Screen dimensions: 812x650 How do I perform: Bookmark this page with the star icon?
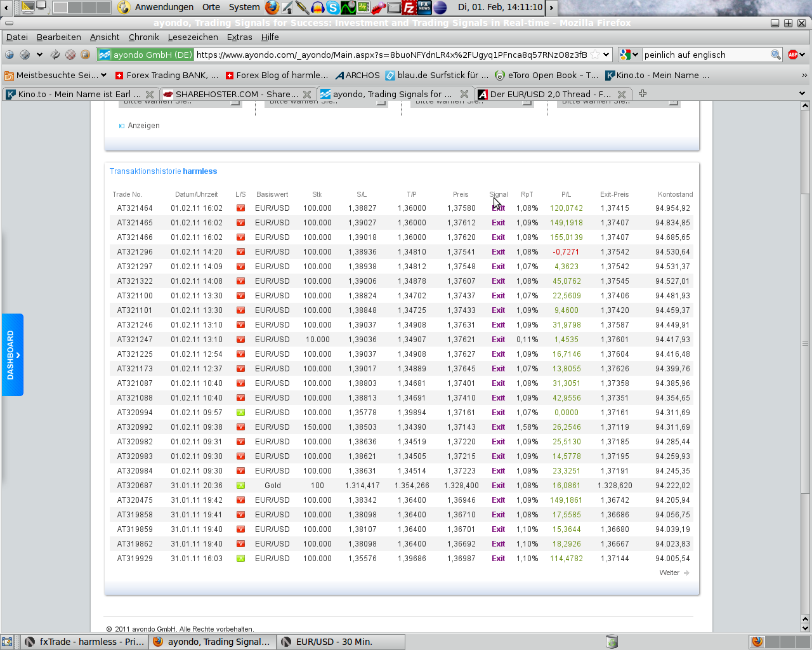(x=595, y=55)
